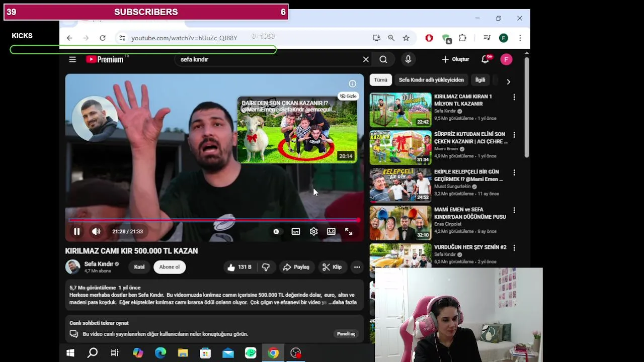Open the player settings gear
Image resolution: width=644 pixels, height=362 pixels.
tap(313, 232)
